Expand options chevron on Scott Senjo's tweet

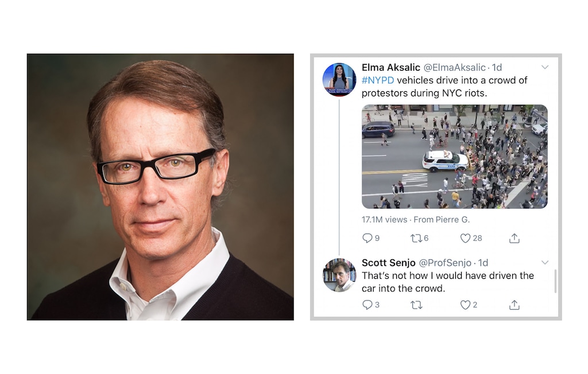tap(545, 262)
